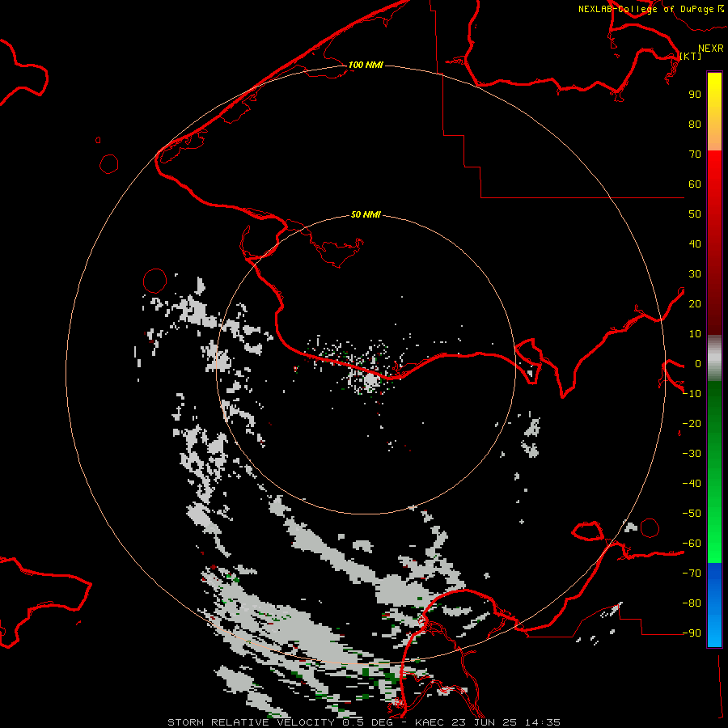Pick the gray near-zero segment of velocity scale

click(714, 358)
